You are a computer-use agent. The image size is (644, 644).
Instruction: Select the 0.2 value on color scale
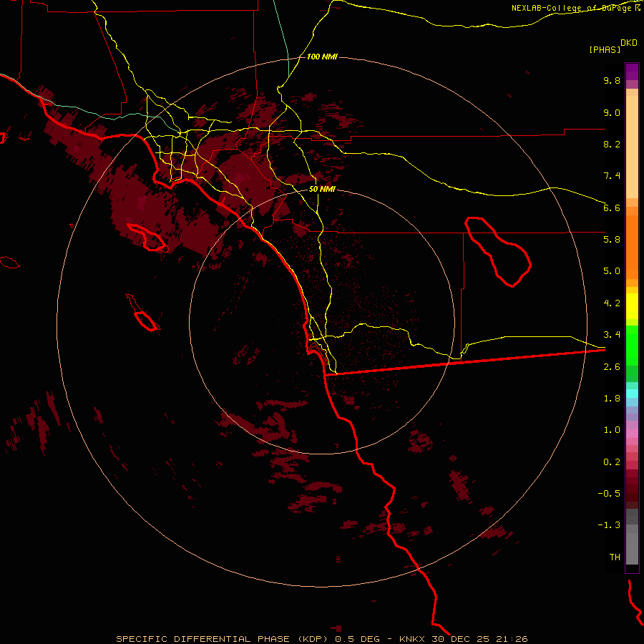pyautogui.click(x=612, y=462)
